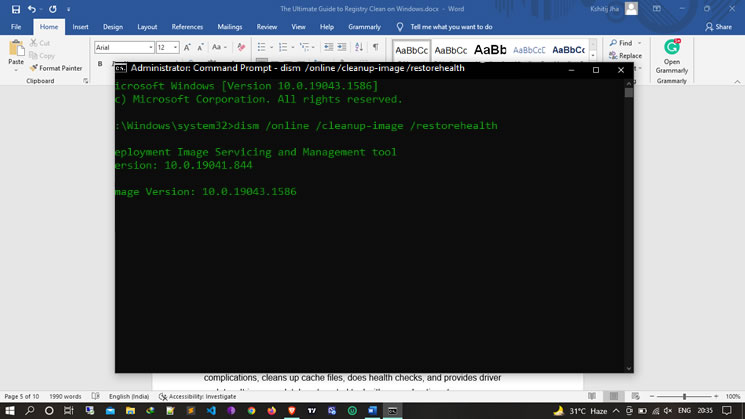Collapse the Word ribbon with the caret

tap(737, 82)
